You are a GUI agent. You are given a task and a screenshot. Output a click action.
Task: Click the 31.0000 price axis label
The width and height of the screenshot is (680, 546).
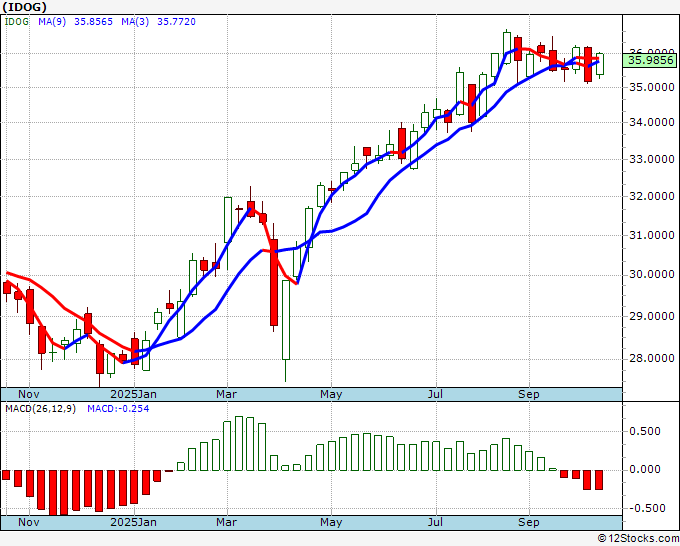coord(652,235)
